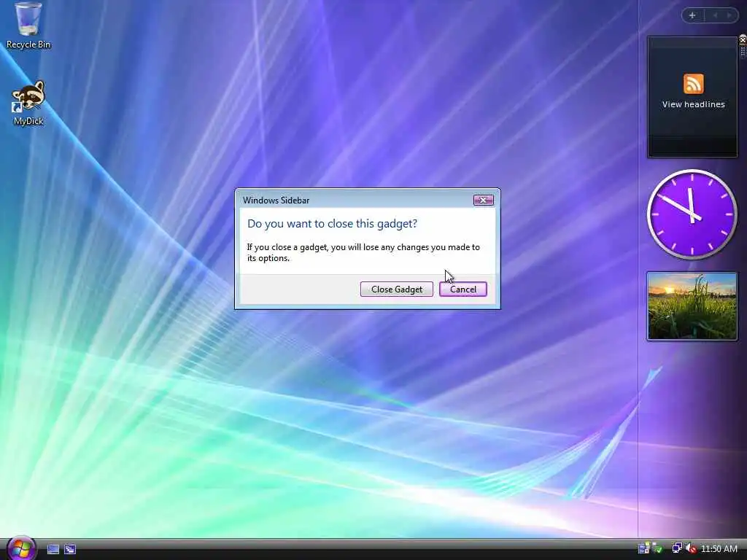Click the Close Gadget button

pyautogui.click(x=396, y=289)
